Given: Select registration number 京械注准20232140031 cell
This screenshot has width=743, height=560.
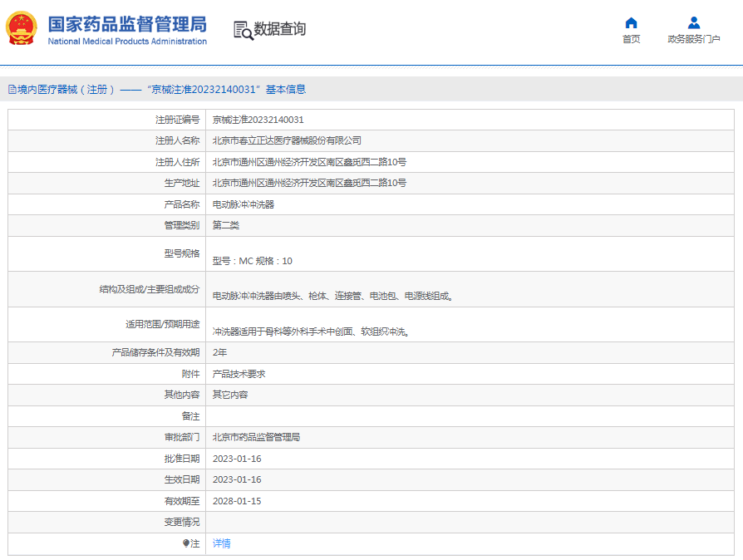Looking at the screenshot, I should 258,120.
